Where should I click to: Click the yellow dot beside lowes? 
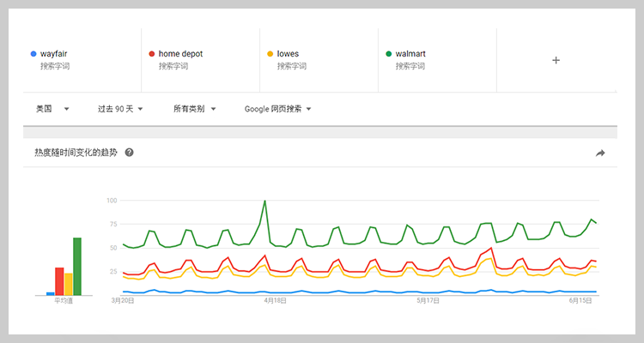tap(270, 54)
